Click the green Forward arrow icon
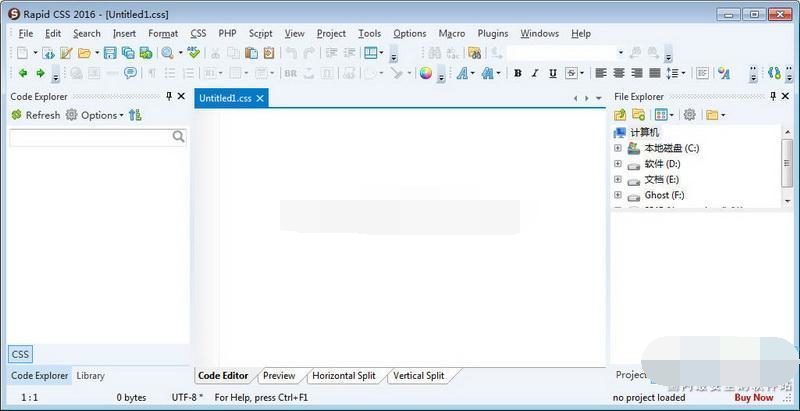This screenshot has height=411, width=800. [40, 73]
